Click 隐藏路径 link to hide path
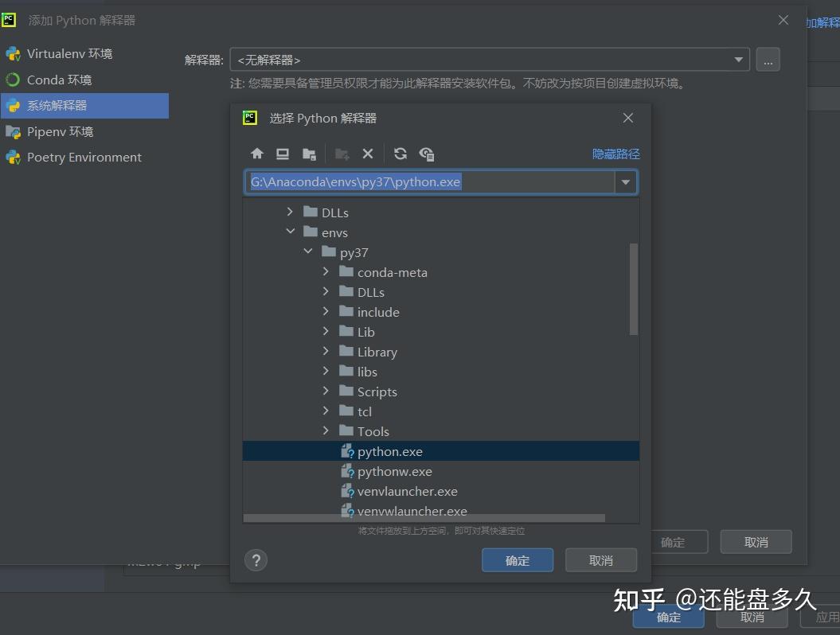840x635 pixels. (x=616, y=154)
